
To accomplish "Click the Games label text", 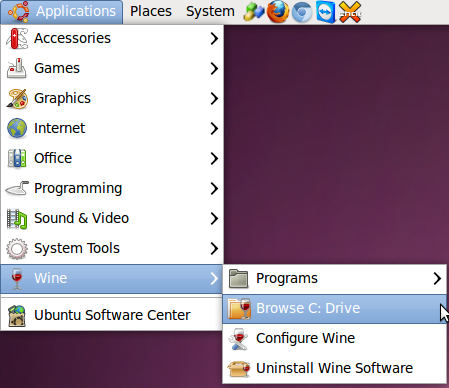I will pyautogui.click(x=57, y=68).
